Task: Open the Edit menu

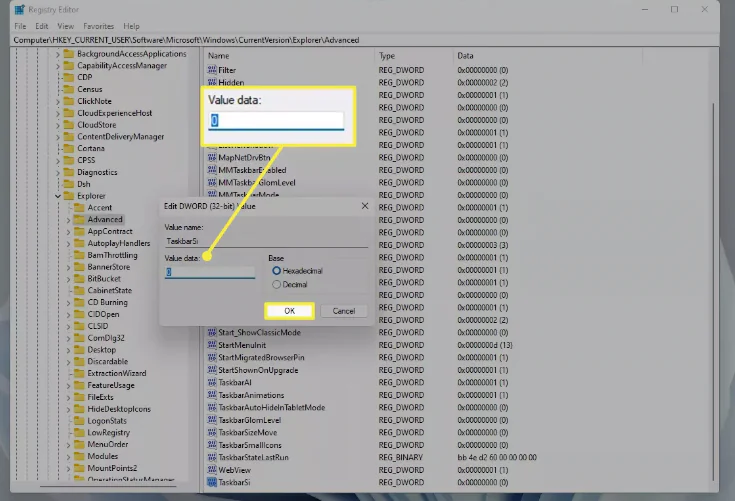Action: pyautogui.click(x=41, y=25)
